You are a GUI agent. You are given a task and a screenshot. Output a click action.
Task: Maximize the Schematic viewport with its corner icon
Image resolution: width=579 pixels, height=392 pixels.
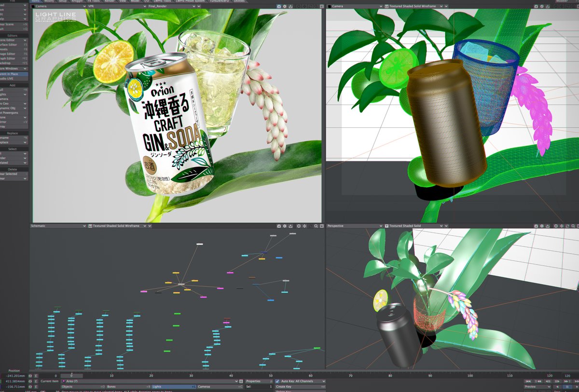322,226
